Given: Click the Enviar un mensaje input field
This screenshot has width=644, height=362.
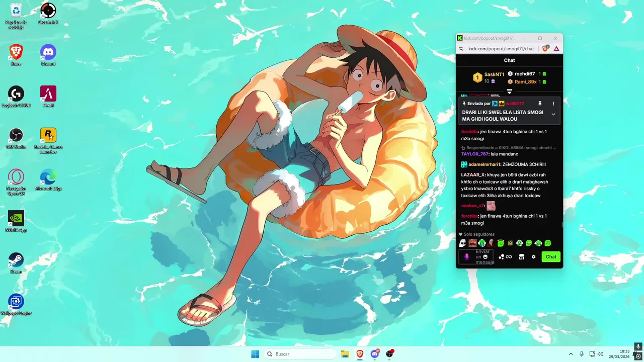Looking at the screenshot, I should (476, 257).
